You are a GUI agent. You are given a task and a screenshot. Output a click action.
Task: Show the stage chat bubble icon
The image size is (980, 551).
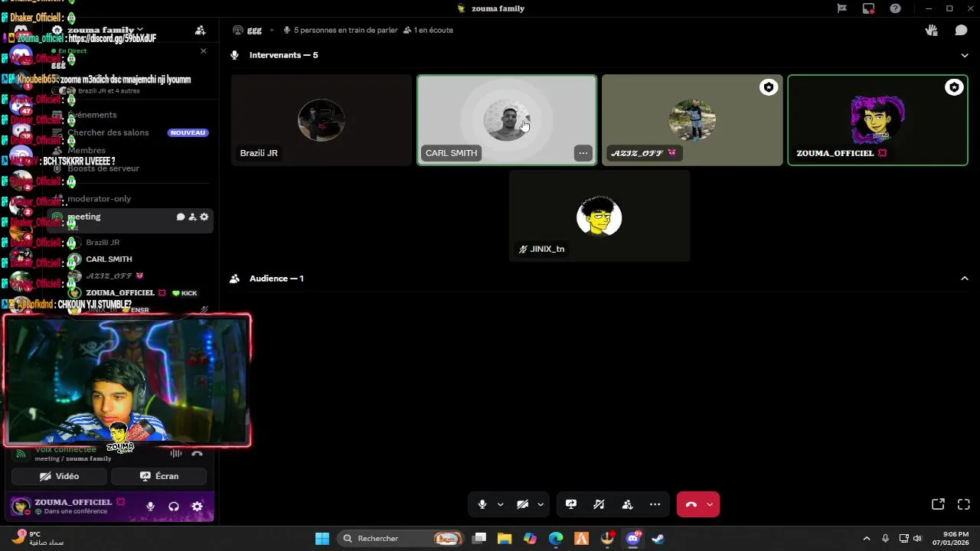[961, 30]
